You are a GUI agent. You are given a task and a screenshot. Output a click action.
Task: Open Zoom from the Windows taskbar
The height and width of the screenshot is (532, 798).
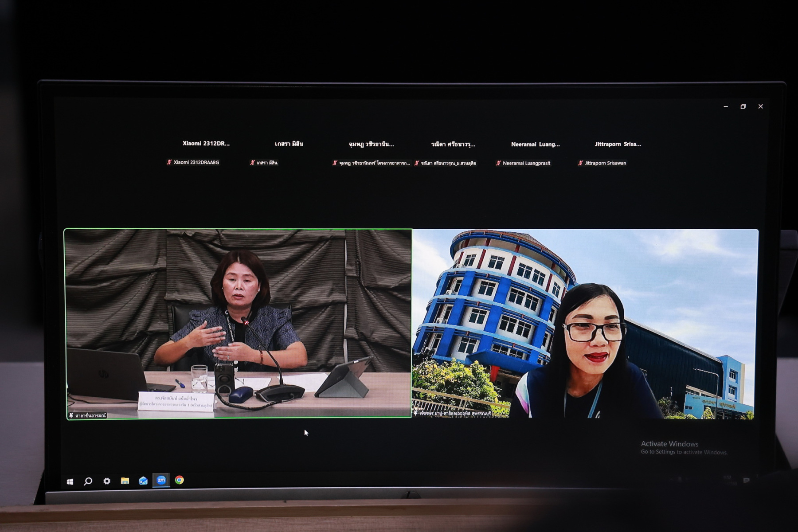pyautogui.click(x=161, y=480)
